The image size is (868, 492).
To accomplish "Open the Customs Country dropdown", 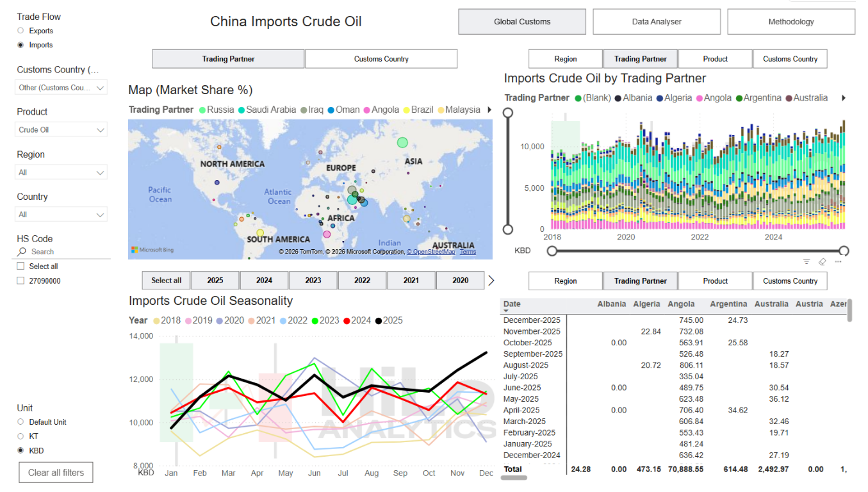I will point(61,88).
